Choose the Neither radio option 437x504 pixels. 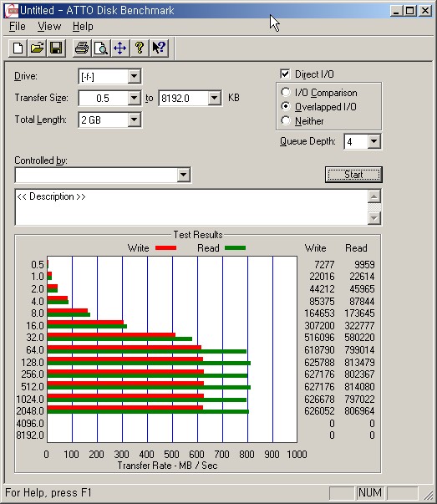coord(285,120)
